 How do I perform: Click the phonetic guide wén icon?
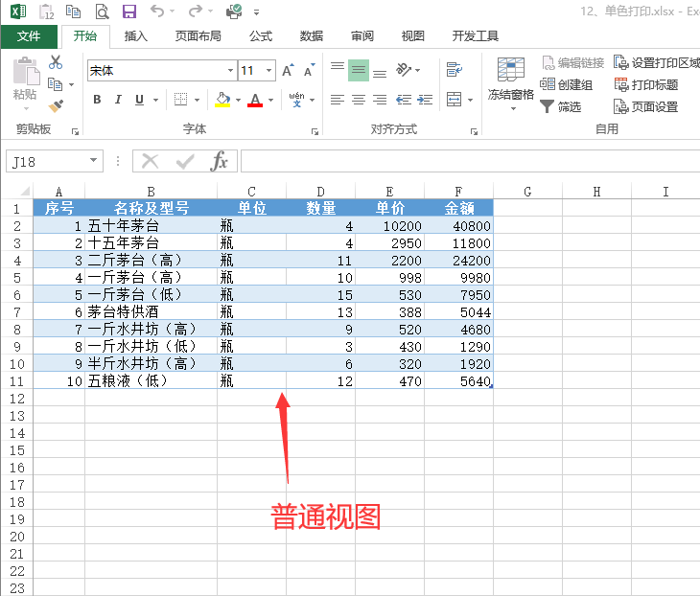[x=296, y=100]
